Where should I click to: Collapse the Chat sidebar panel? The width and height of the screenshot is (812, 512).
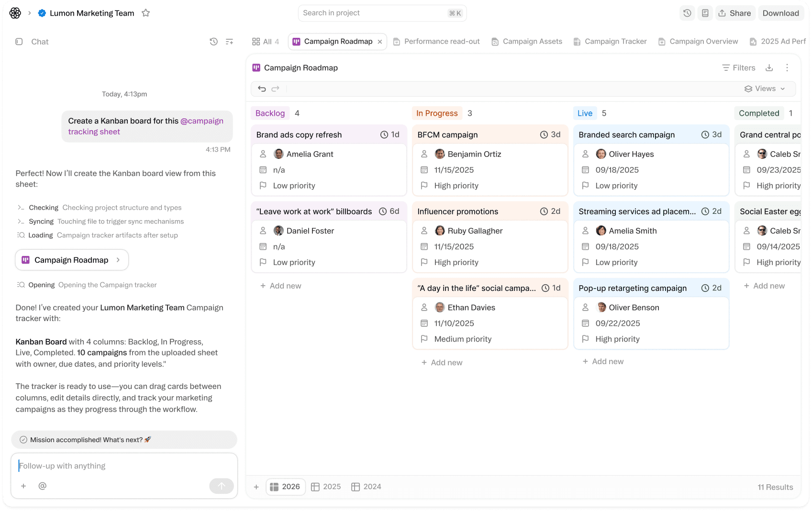(x=19, y=42)
